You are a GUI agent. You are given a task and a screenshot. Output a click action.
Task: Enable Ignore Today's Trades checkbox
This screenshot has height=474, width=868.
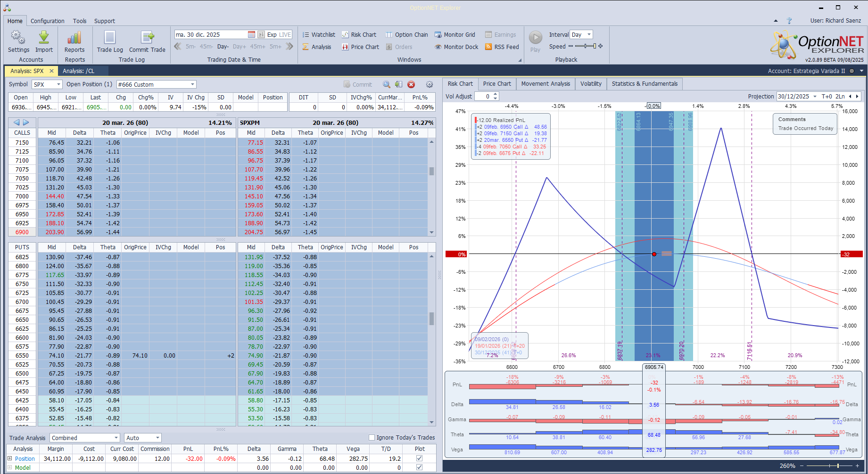[x=372, y=438]
